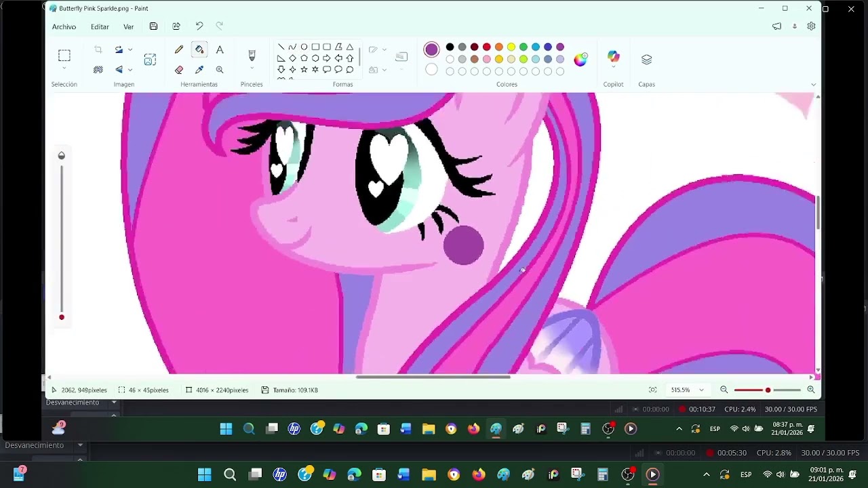
Task: Click the Remove background icon
Action: coord(98,69)
